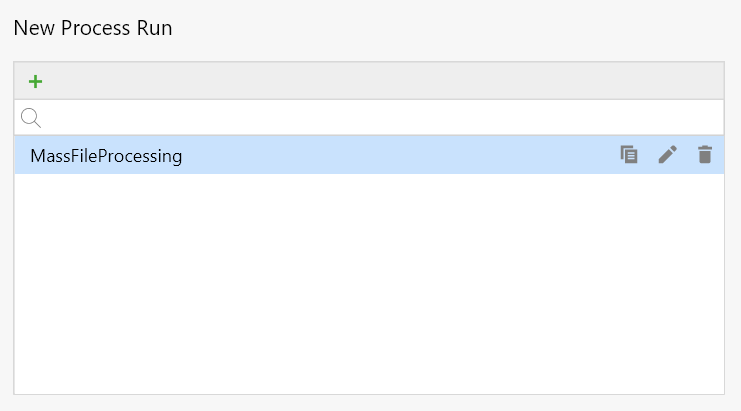Screen dimensions: 741x411
Task: Remove the MassFileProcessing entry
Action: coord(705,155)
